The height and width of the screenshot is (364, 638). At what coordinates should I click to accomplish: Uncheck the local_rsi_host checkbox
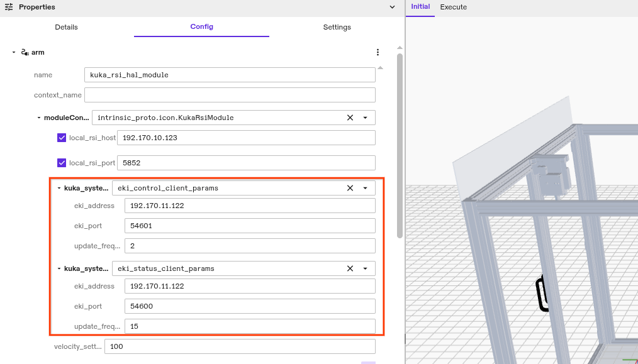[x=62, y=137]
